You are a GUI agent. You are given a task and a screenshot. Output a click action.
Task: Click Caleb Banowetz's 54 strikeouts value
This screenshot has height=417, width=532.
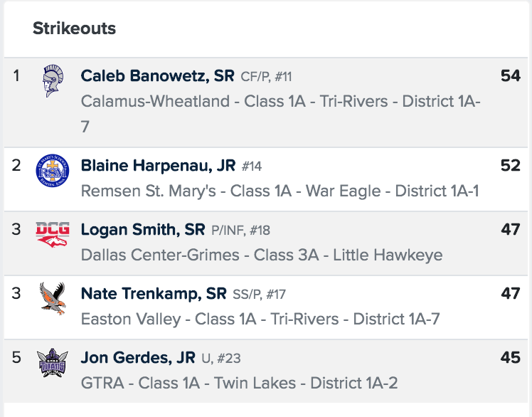tap(510, 76)
